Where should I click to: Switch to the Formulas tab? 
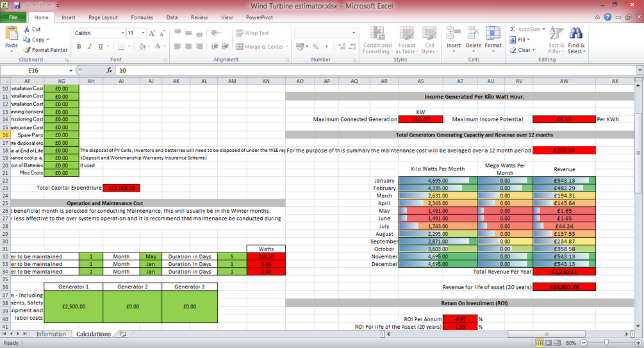tap(142, 17)
